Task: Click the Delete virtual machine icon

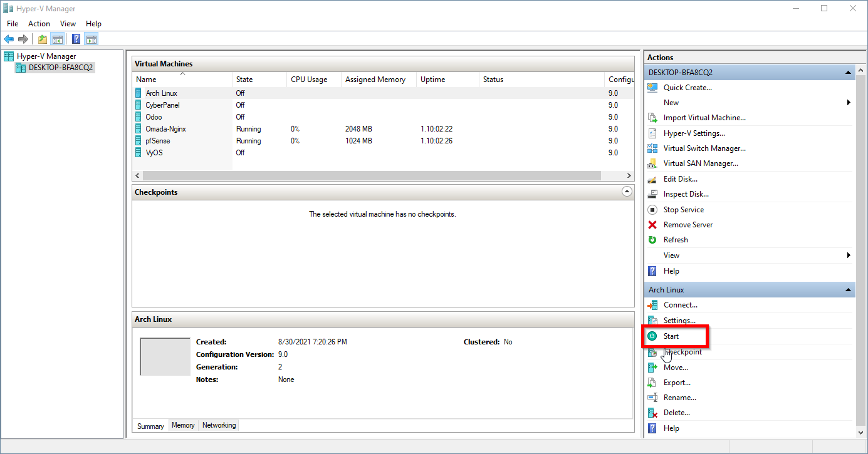Action: [652, 413]
